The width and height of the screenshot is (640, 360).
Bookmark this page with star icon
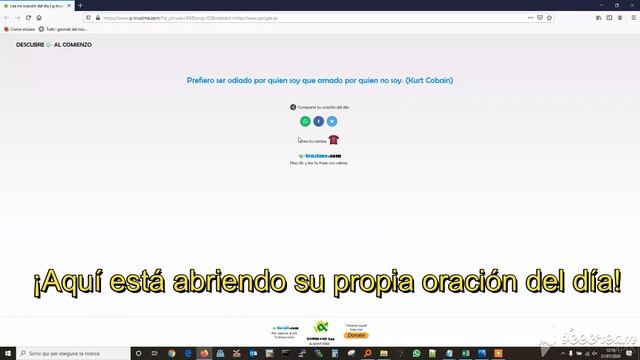coord(549,18)
